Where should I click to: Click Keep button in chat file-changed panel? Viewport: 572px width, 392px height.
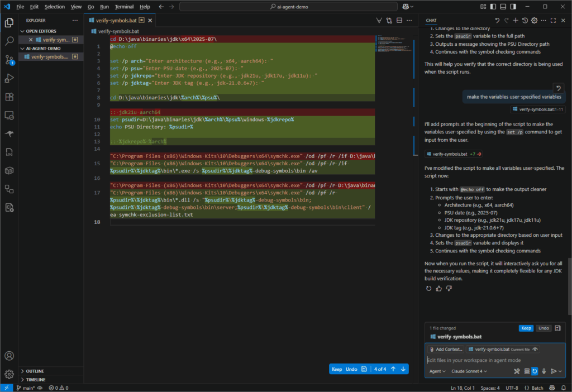[526, 328]
